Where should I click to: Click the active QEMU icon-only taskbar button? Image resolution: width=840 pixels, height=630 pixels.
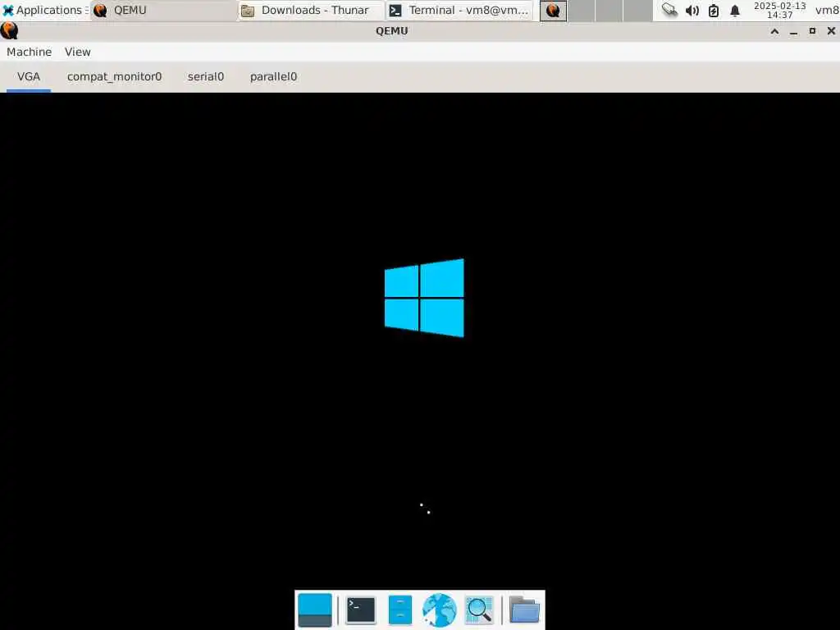tap(553, 10)
